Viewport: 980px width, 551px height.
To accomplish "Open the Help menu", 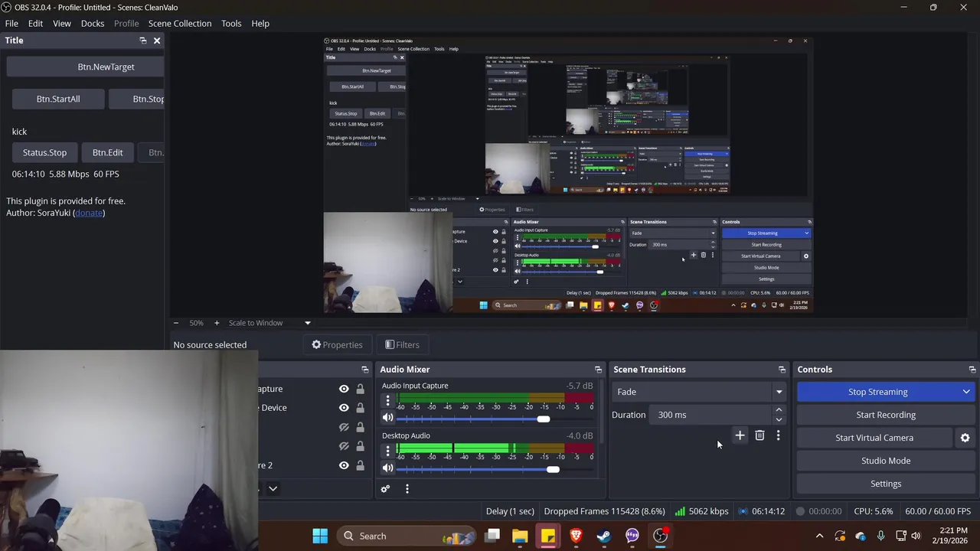I will [260, 24].
